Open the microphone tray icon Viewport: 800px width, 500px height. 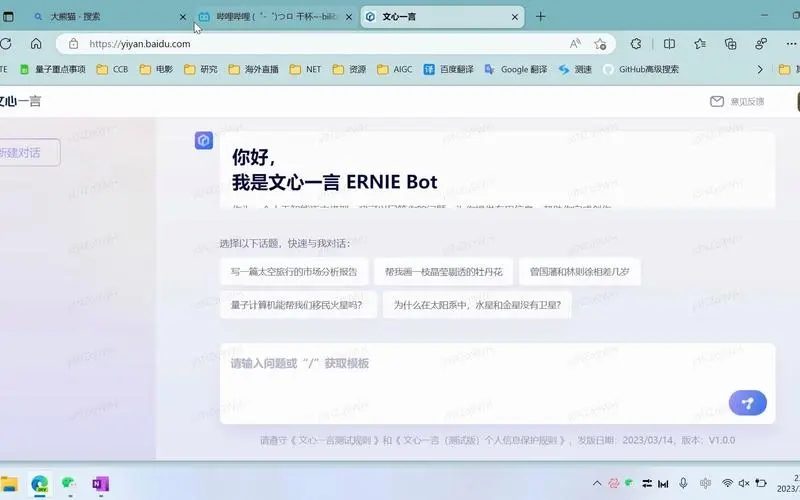click(x=683, y=483)
